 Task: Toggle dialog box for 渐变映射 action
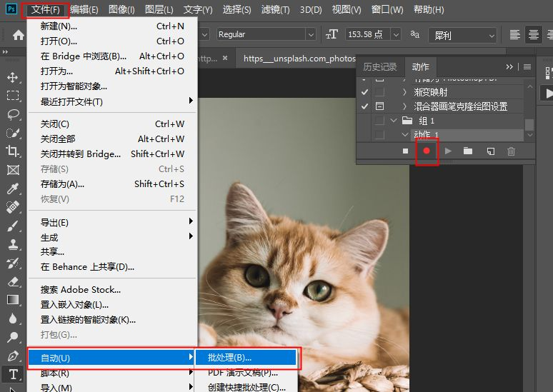(379, 92)
